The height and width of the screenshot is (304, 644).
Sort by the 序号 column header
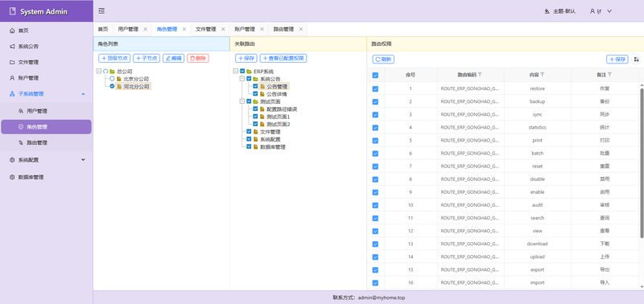411,75
